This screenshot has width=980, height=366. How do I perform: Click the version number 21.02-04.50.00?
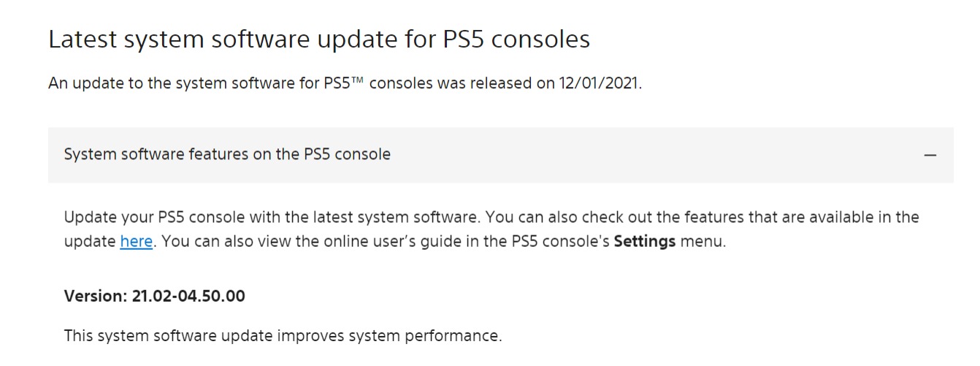[188, 296]
